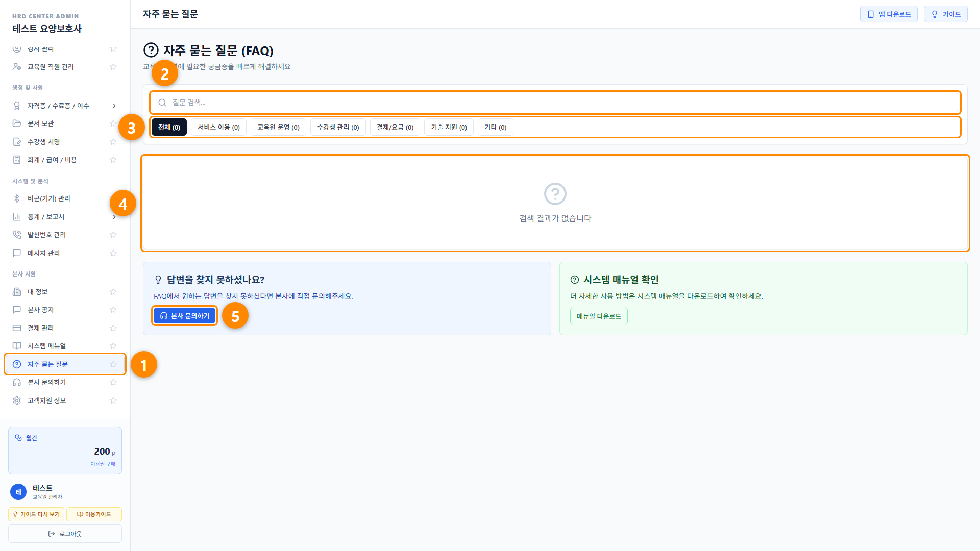Screen dimensions: 980x551
Task: Select the 전체 (0) category tab
Action: coord(169,127)
